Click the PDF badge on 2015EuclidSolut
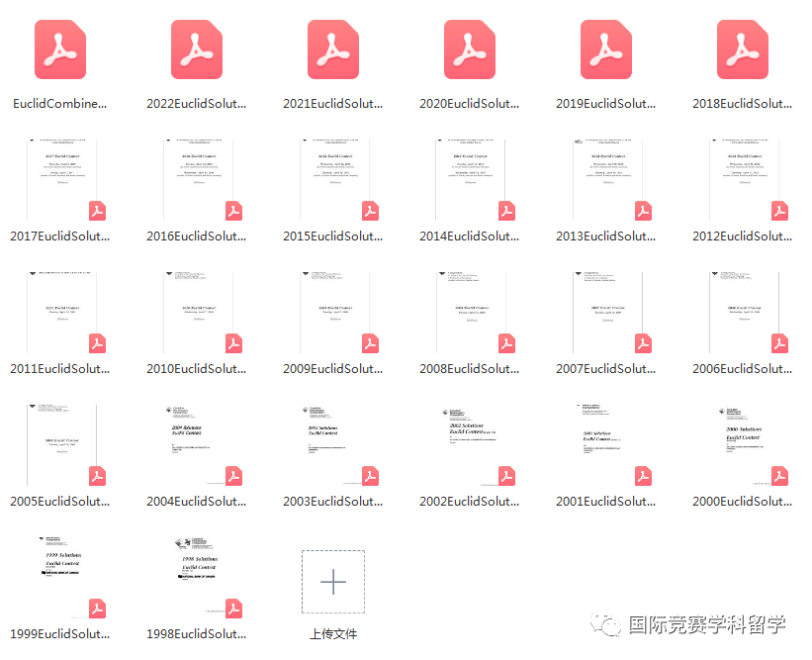The width and height of the screenshot is (812, 660). click(370, 211)
